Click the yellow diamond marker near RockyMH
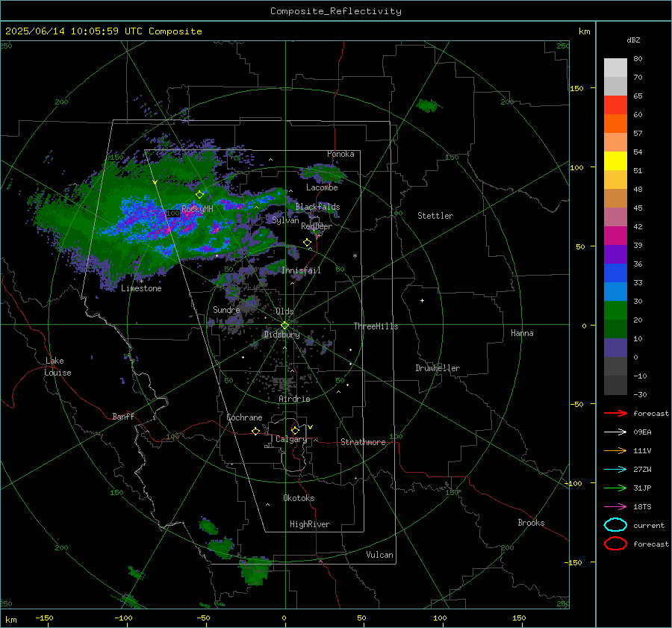 199,195
